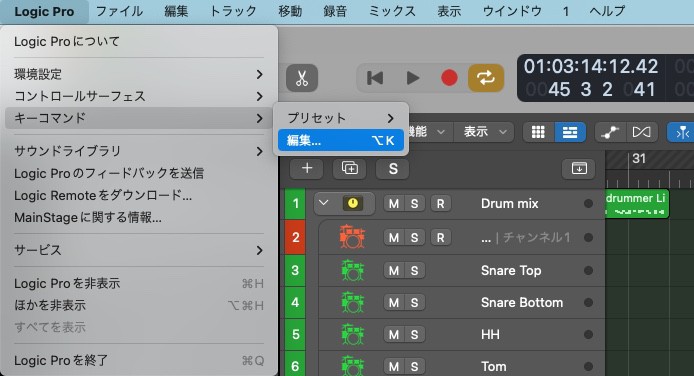Click the download-arrow box icon in the track header
The width and height of the screenshot is (694, 376).
tap(579, 169)
